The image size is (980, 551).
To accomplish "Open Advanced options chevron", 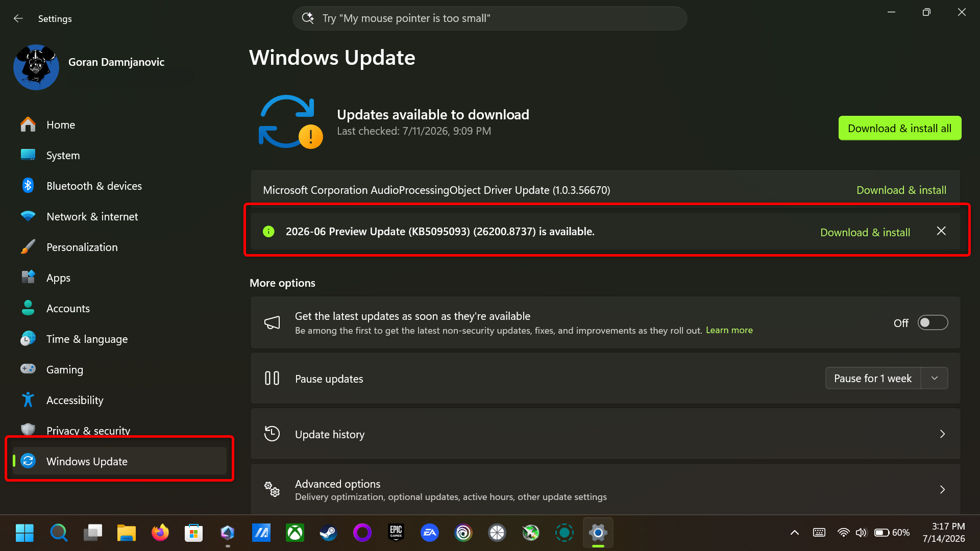I will pos(942,489).
